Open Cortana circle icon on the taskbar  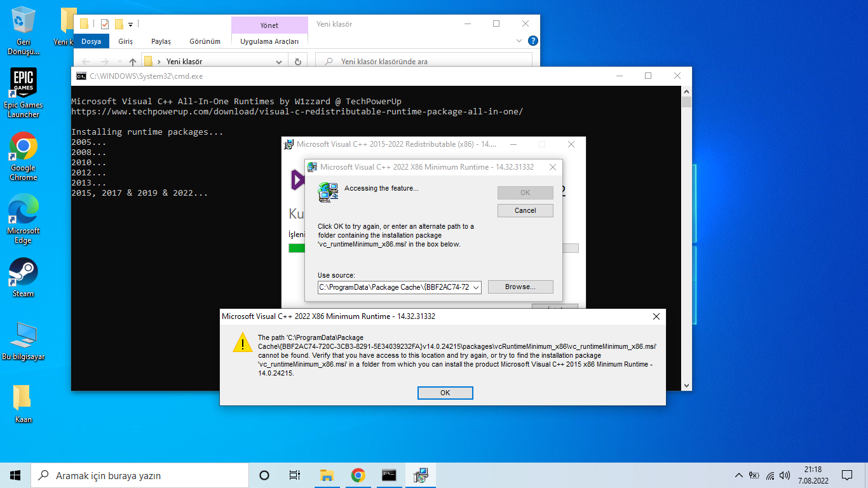pos(264,475)
